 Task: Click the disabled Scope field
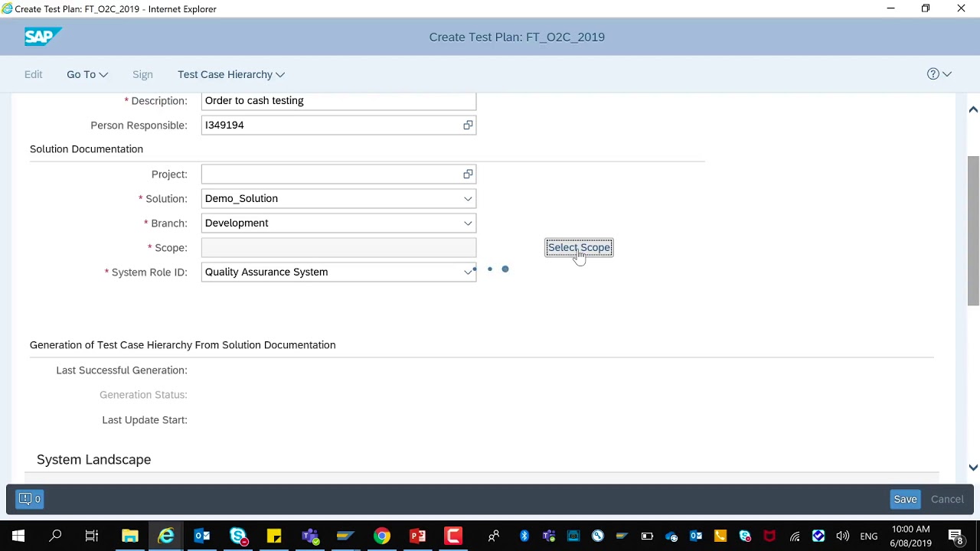coord(338,247)
